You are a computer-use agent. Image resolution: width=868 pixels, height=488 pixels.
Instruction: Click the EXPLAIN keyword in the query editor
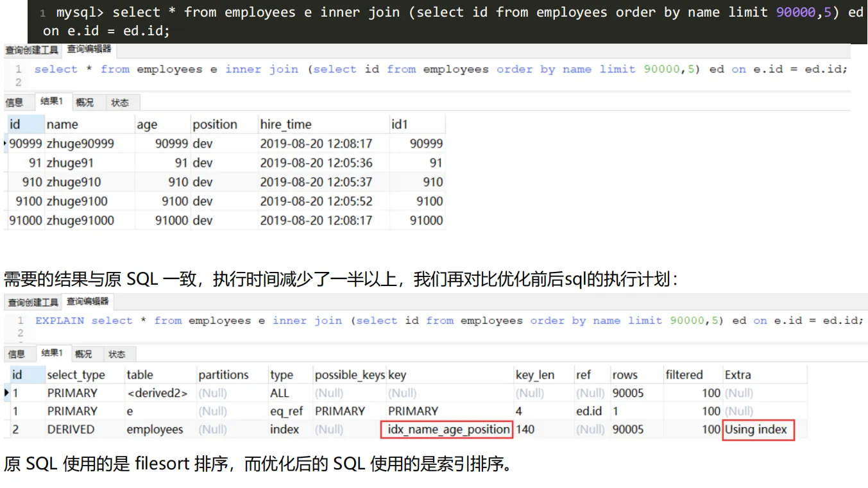click(x=60, y=320)
